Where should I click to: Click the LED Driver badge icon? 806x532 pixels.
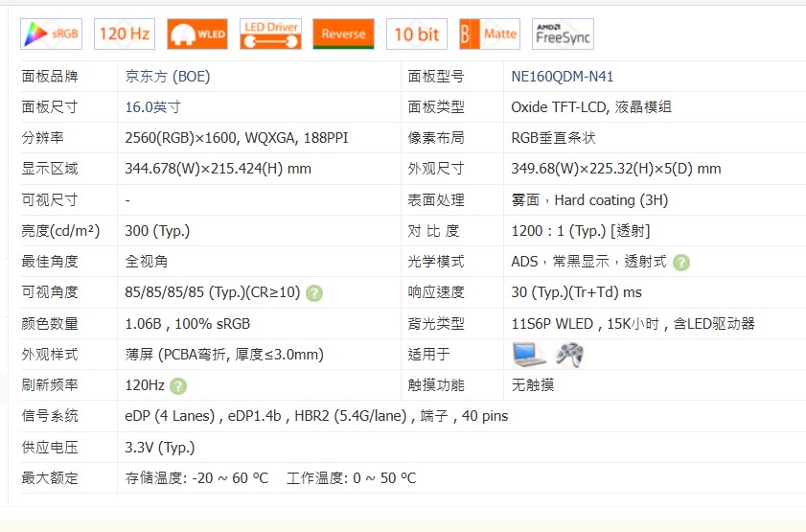270,34
